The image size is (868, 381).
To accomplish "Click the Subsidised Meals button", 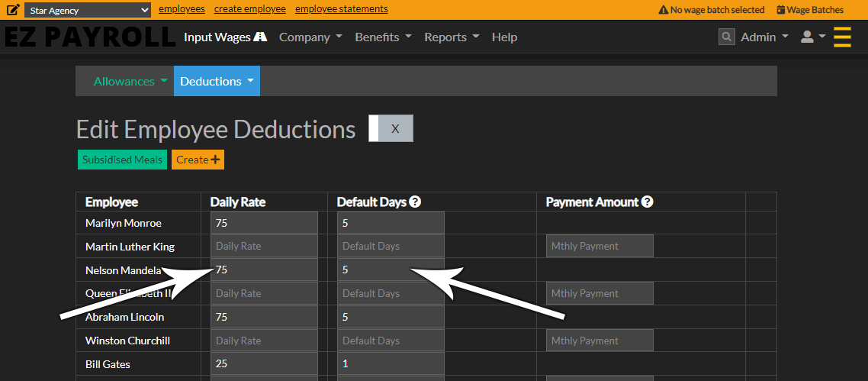I will (x=122, y=160).
